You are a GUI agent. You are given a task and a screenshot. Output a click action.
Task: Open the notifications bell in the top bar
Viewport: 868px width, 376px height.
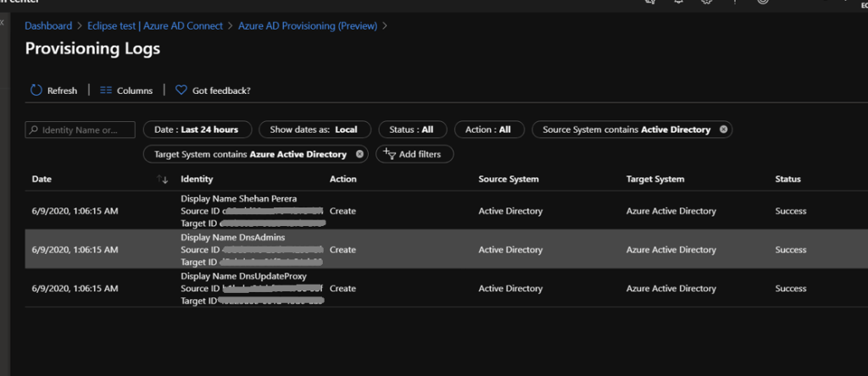pyautogui.click(x=677, y=3)
